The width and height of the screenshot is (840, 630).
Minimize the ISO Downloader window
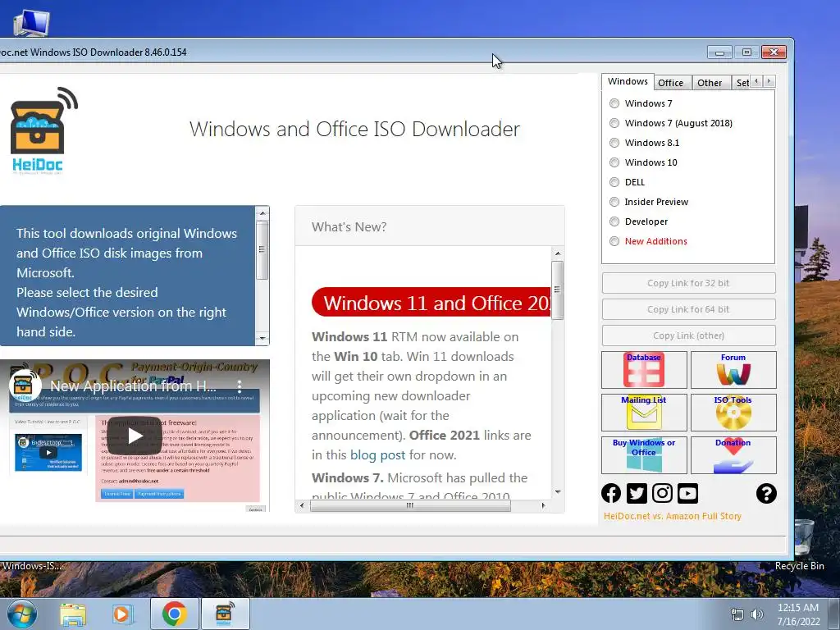coord(719,52)
